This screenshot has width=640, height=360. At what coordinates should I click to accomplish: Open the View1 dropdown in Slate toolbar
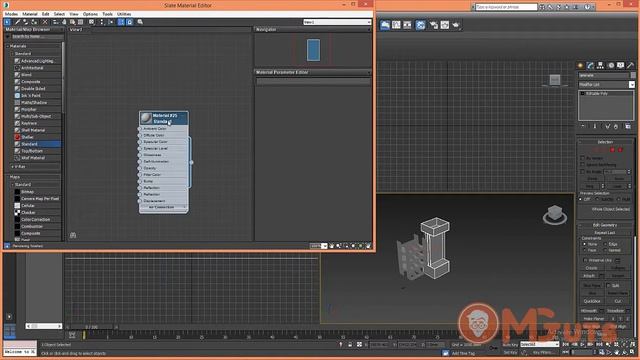click(369, 22)
